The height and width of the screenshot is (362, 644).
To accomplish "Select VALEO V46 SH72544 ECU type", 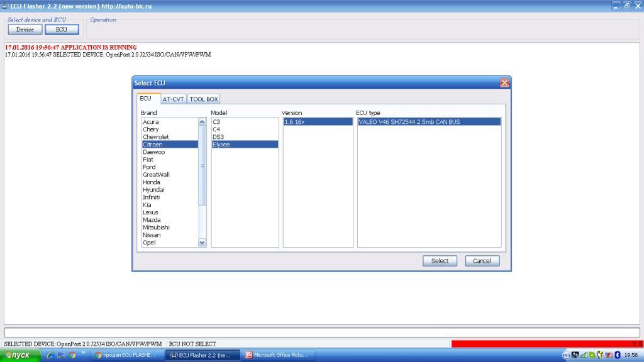I will (429, 122).
